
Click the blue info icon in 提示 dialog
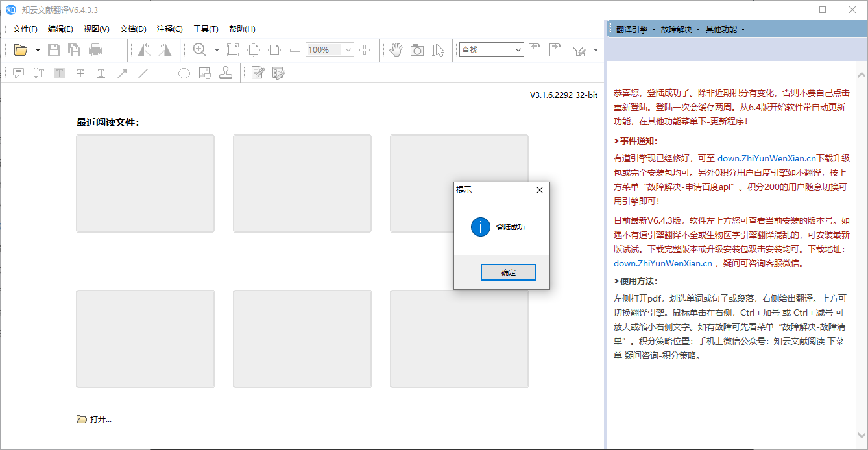point(480,227)
